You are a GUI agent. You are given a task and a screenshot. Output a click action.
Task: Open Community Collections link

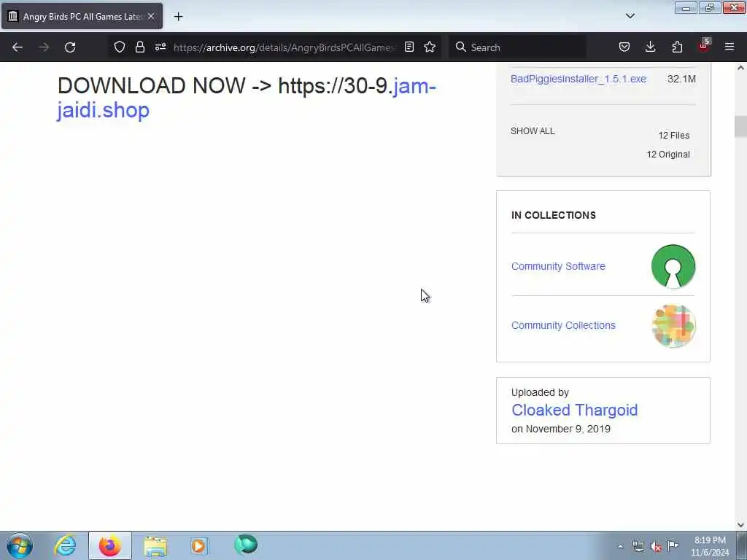click(563, 325)
